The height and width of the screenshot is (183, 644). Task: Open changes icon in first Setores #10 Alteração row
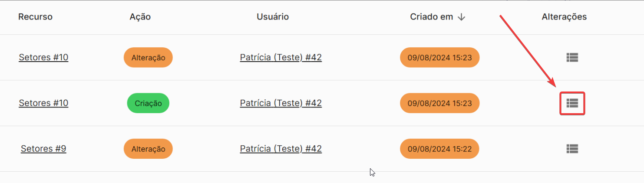pyautogui.click(x=572, y=57)
